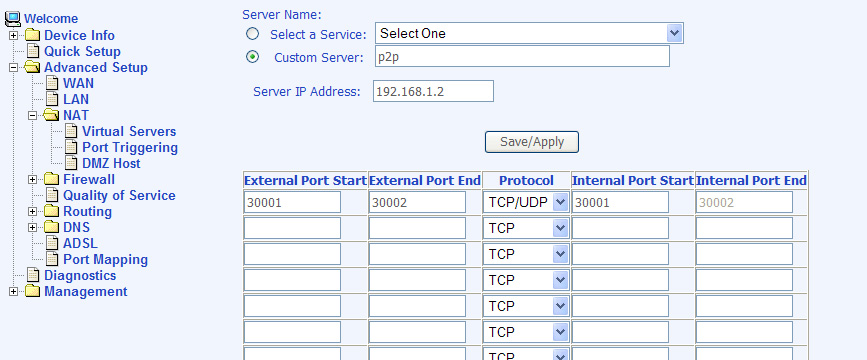Open the Port Triggering page
867x360 pixels.
130,148
